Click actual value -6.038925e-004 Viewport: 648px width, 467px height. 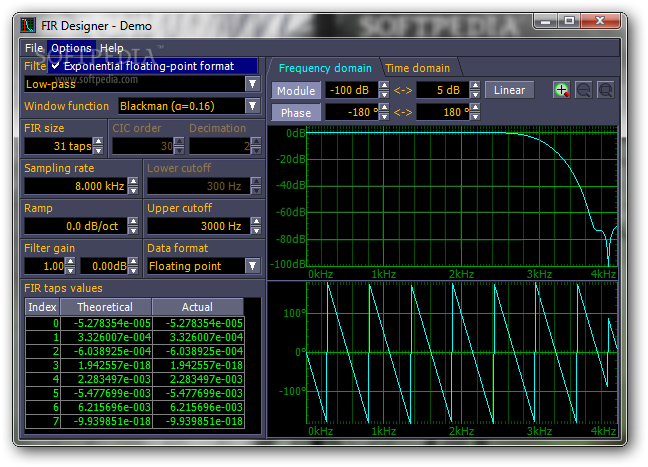[x=198, y=351]
